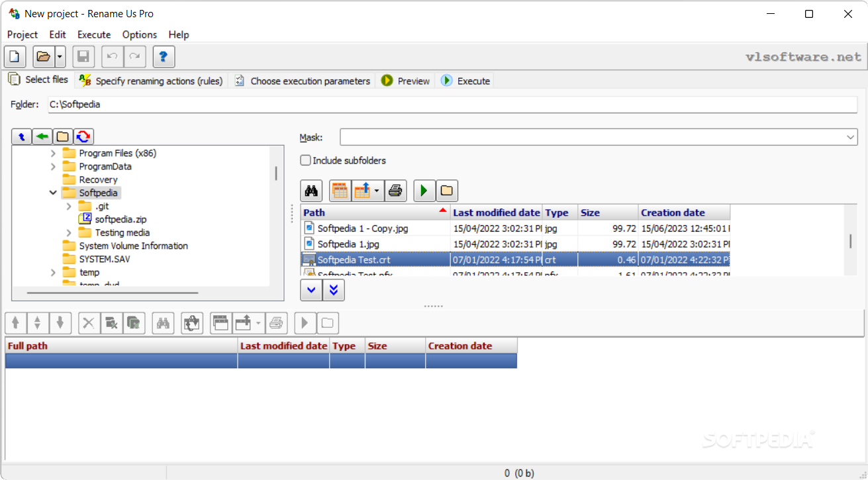Select softpedia.zip in the folder tree
Screen dimensions: 868x480
click(x=121, y=219)
